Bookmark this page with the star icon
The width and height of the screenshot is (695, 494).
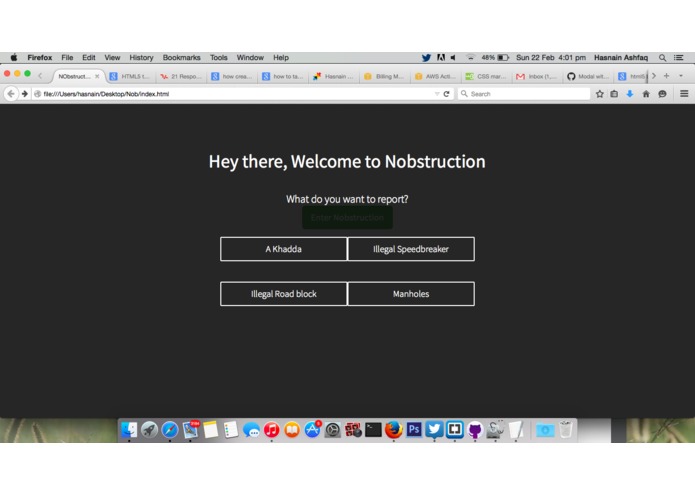(x=600, y=94)
